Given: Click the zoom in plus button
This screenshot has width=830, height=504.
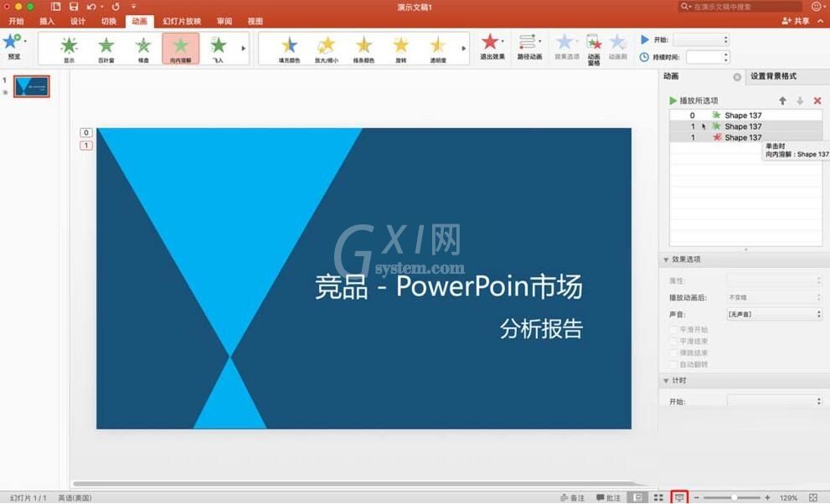Looking at the screenshot, I should (x=767, y=497).
